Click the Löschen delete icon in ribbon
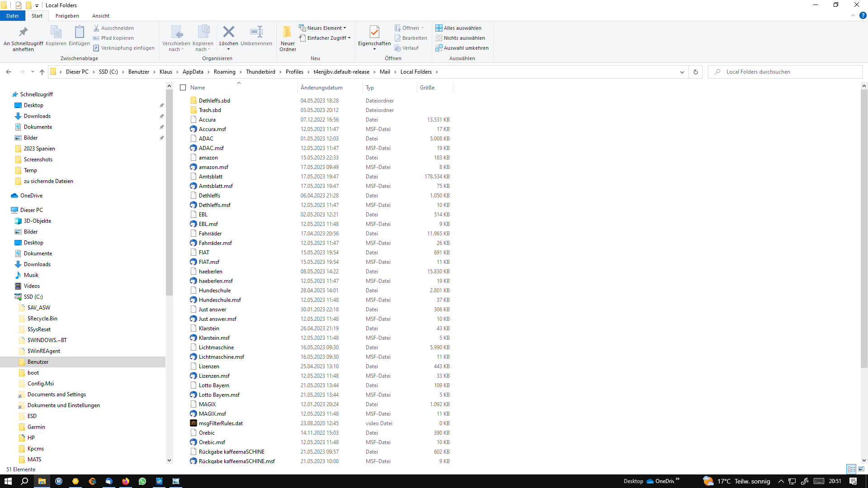 [229, 32]
